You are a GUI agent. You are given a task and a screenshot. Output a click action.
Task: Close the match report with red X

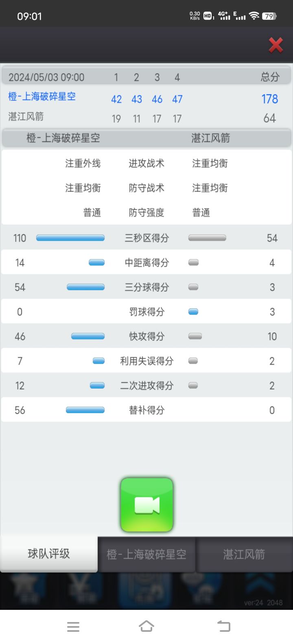[x=276, y=45]
